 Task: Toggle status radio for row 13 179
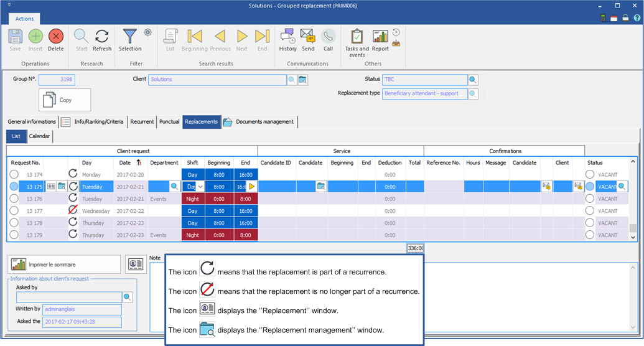[x=590, y=235]
